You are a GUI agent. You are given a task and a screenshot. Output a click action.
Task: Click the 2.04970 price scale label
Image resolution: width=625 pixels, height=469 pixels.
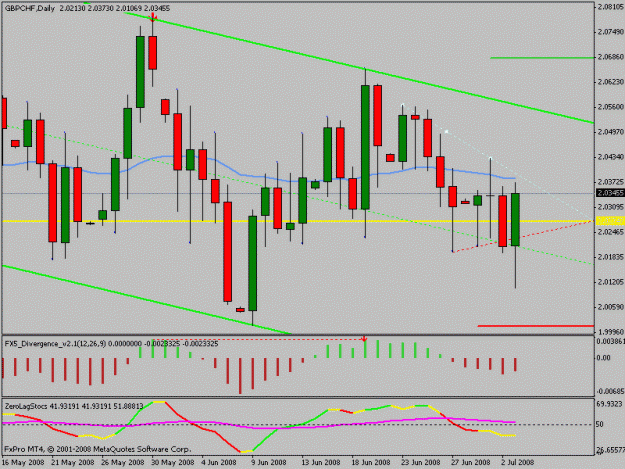(611, 132)
